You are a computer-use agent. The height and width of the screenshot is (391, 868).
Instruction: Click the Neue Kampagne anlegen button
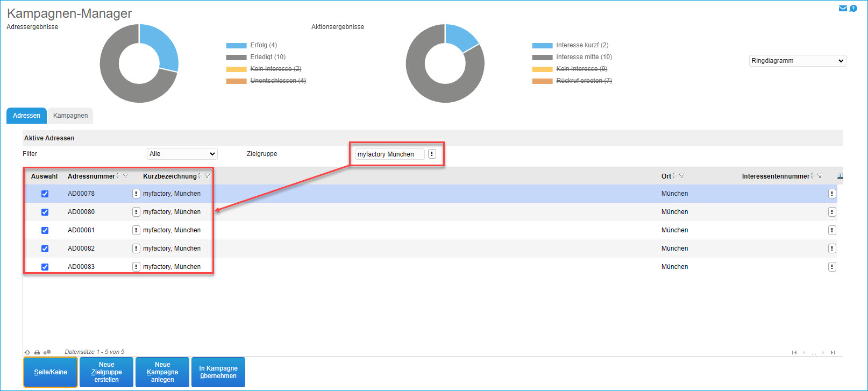click(162, 372)
